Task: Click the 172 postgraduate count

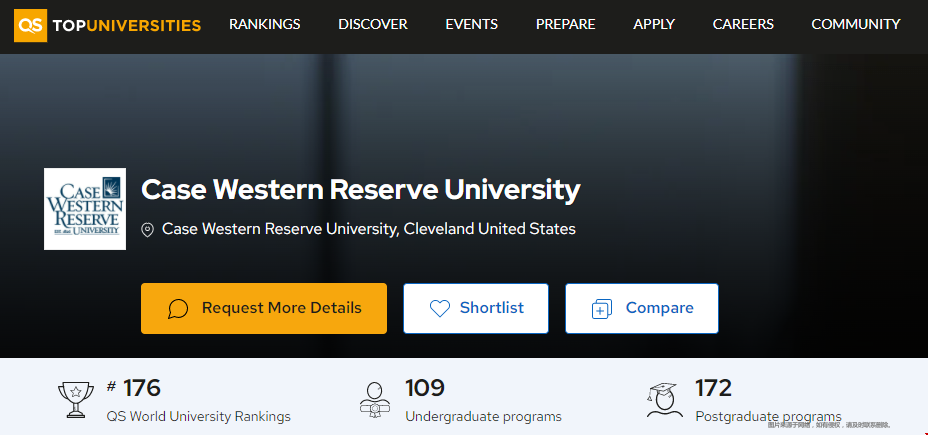Action: [714, 388]
